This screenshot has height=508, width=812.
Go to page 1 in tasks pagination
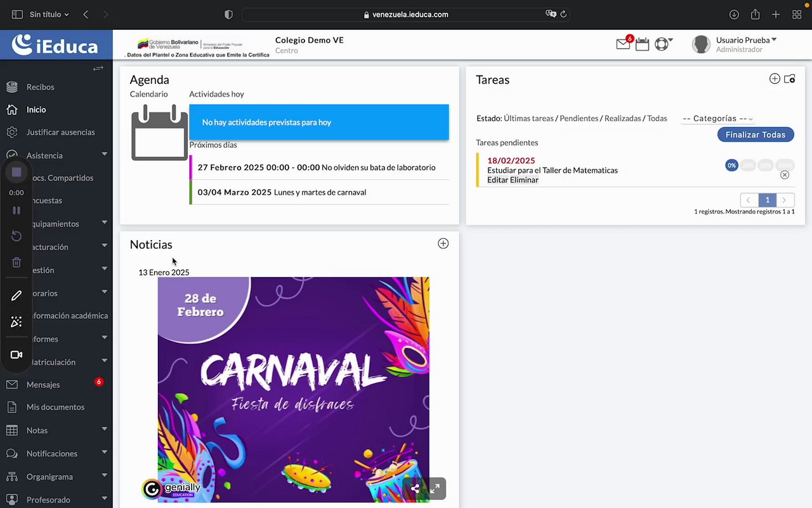767,200
